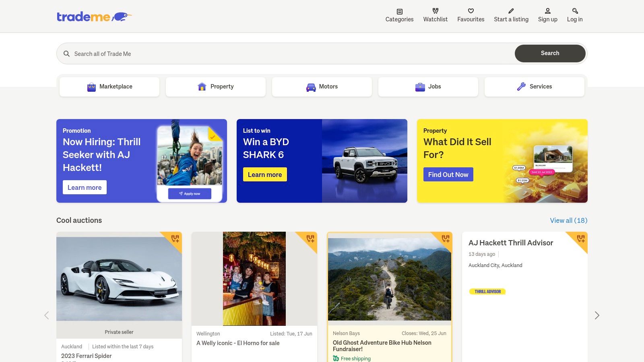
Task: Click the magnifier icon in the search box
Action: click(67, 53)
